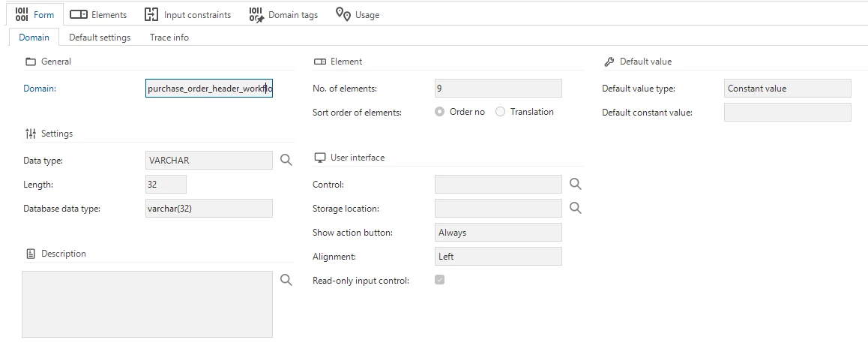
Task: Click the blue Domain label link
Action: tap(40, 89)
